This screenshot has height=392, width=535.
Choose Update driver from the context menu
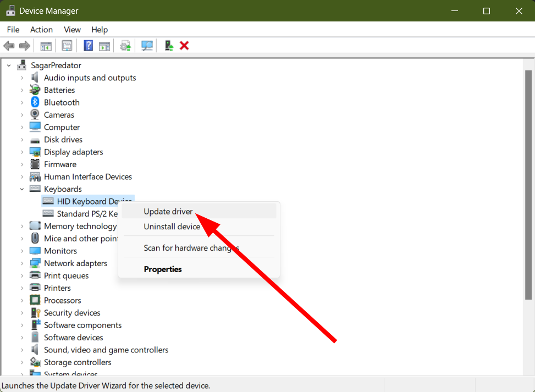coord(168,211)
